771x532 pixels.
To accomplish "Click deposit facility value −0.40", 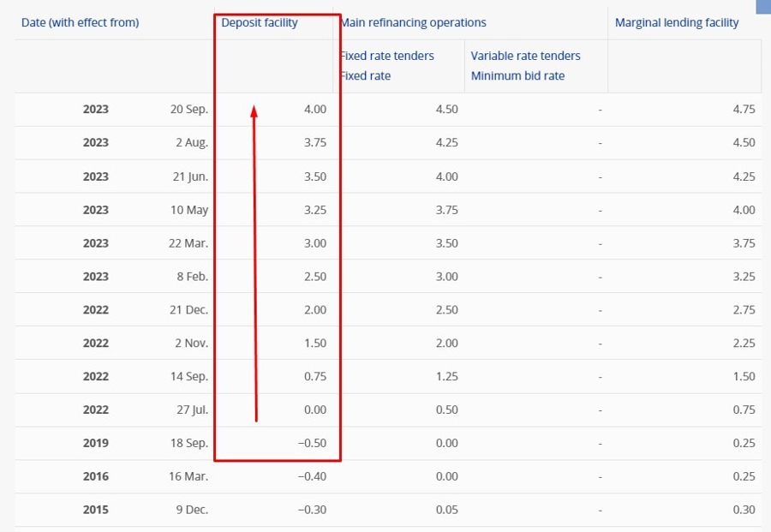I will 312,476.
